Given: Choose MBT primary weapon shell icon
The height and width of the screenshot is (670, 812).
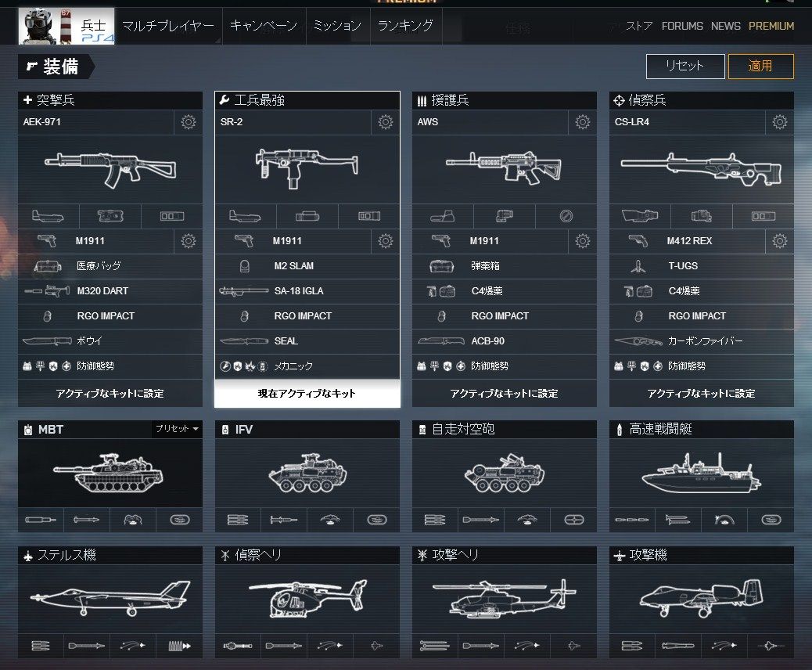Looking at the screenshot, I should [41, 520].
